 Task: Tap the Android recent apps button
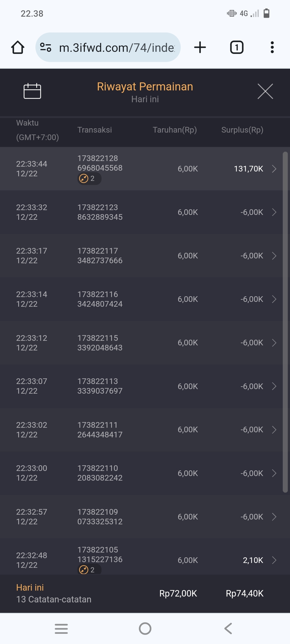[x=61, y=628]
